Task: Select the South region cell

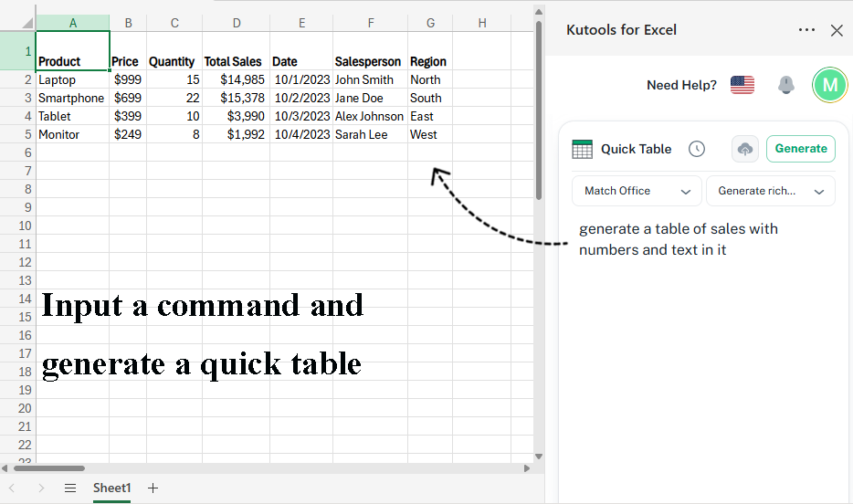Action: click(x=430, y=98)
